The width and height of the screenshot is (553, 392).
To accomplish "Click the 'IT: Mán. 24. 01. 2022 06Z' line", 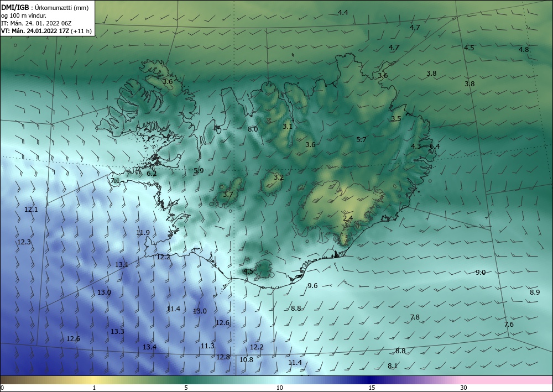I will point(36,23).
